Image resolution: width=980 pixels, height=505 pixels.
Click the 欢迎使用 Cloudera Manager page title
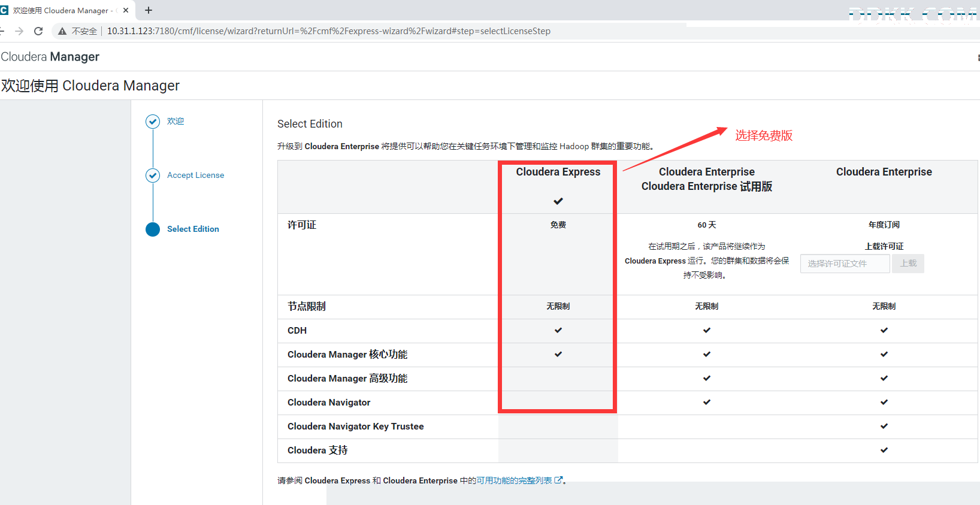(90, 86)
